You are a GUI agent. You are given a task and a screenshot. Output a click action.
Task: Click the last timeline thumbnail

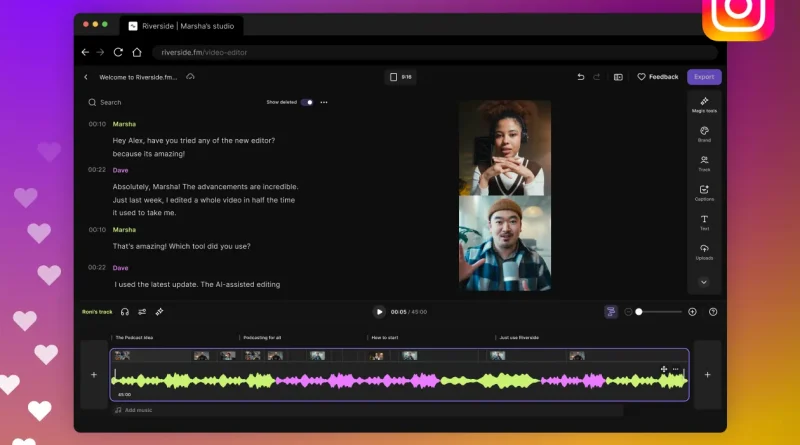[x=577, y=356]
